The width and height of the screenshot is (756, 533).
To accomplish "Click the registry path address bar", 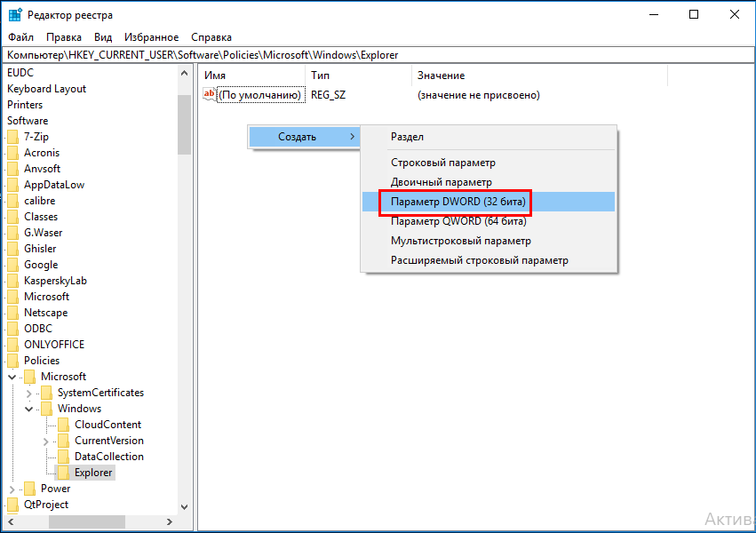I will coord(378,55).
